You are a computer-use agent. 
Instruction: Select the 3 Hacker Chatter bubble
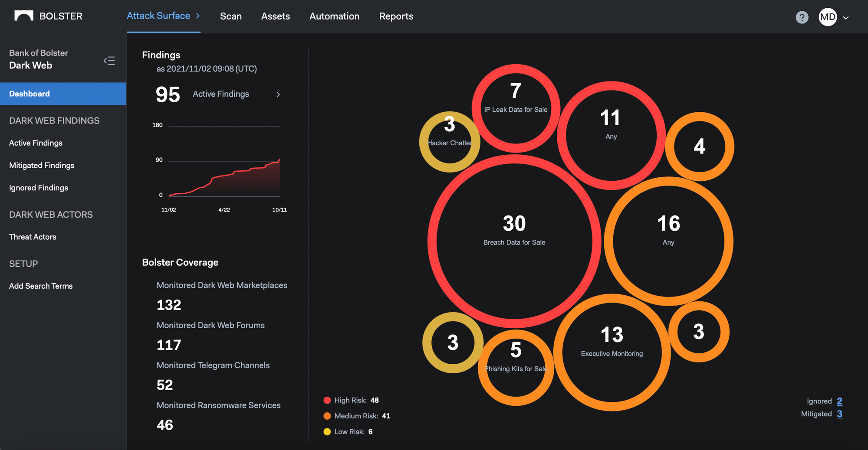click(x=450, y=142)
